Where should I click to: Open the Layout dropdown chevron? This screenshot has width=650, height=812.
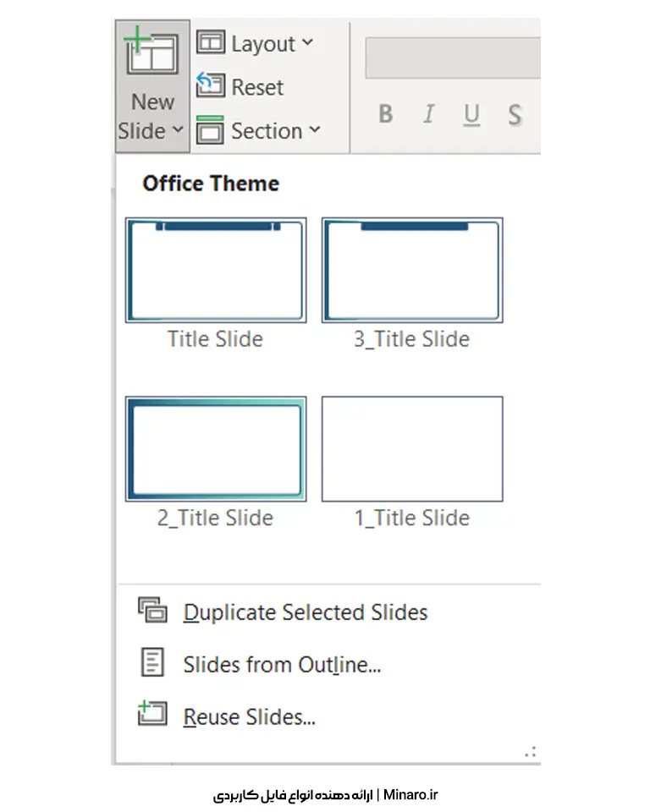(x=307, y=42)
